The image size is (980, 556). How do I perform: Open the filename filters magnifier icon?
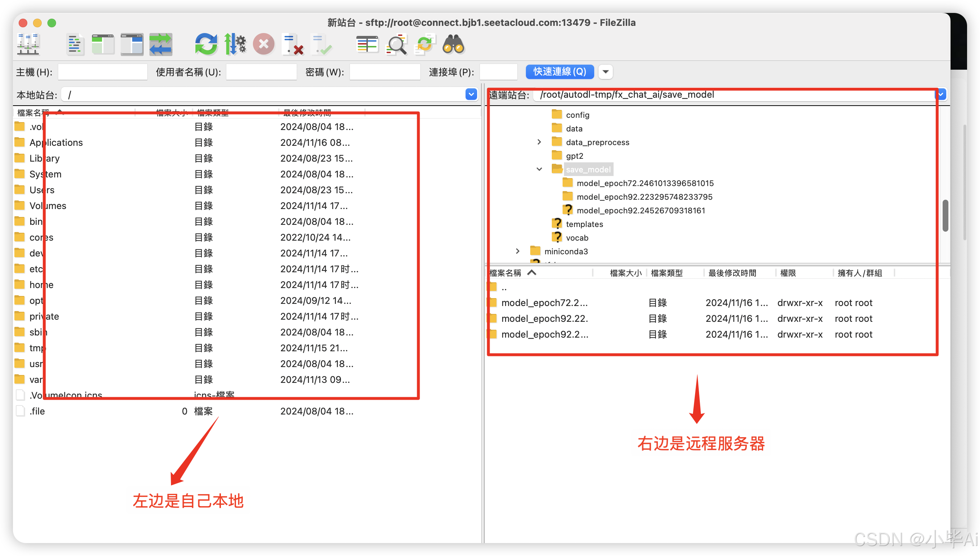(397, 45)
